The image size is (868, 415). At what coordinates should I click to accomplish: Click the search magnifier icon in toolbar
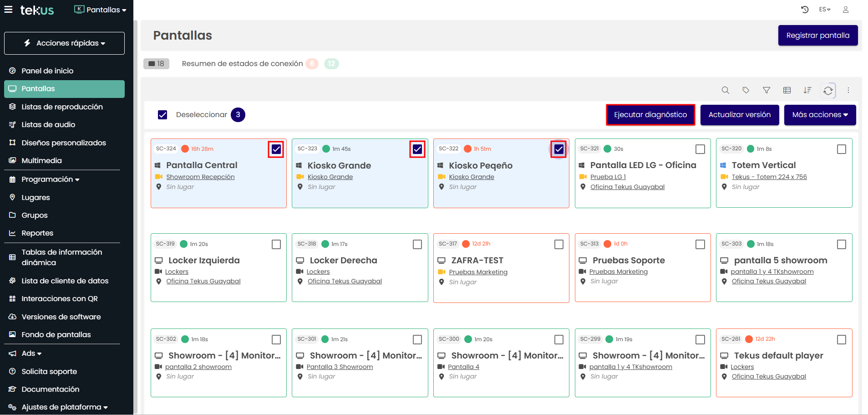[x=725, y=90]
